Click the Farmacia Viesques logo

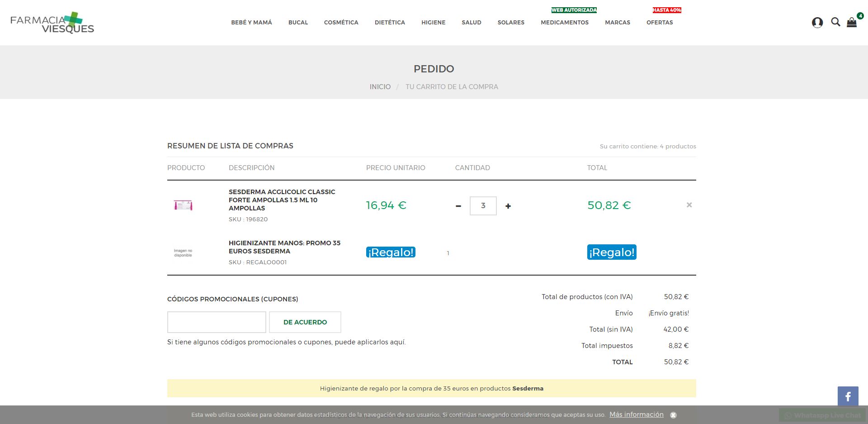click(x=52, y=23)
